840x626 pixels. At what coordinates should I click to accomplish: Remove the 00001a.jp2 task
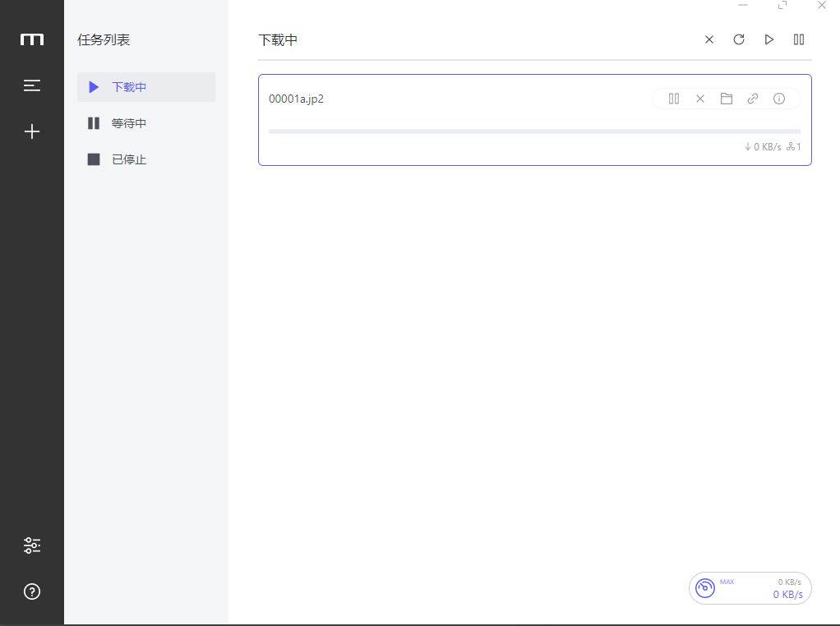pyautogui.click(x=700, y=99)
